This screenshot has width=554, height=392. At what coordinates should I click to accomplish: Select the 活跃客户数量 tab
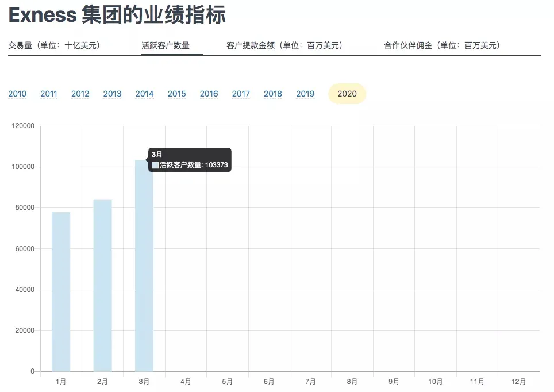(x=166, y=45)
